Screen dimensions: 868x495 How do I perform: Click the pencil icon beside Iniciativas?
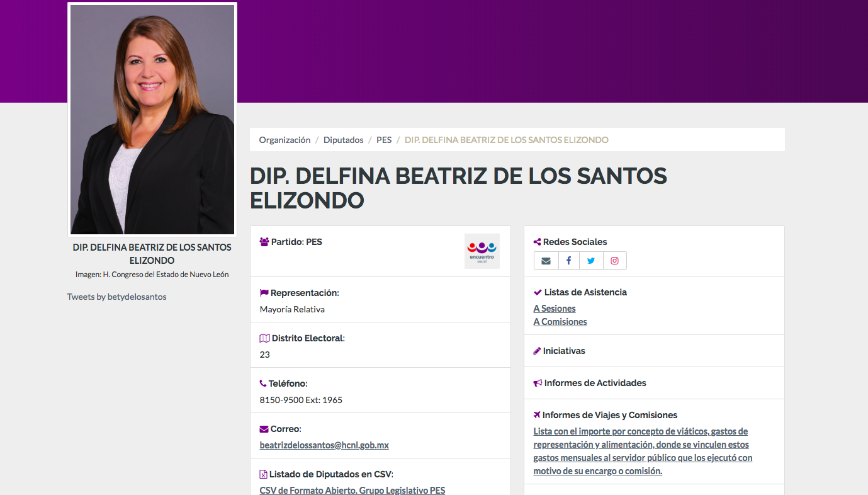536,350
